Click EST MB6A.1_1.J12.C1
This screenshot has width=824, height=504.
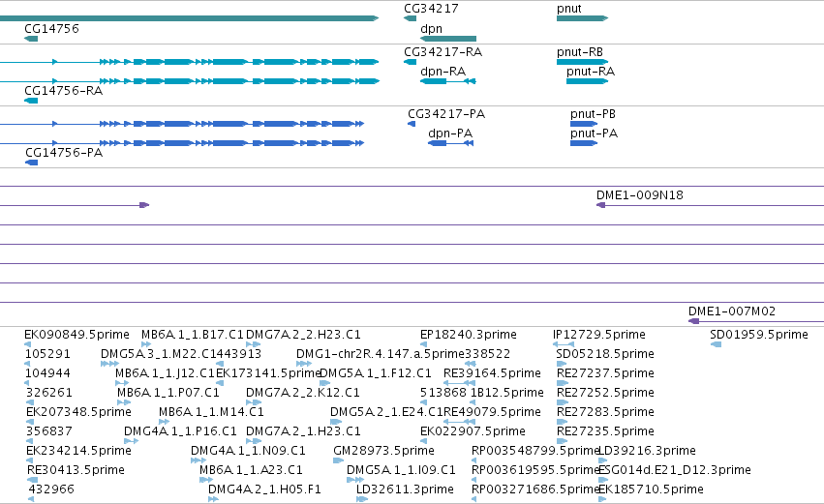tap(165, 373)
